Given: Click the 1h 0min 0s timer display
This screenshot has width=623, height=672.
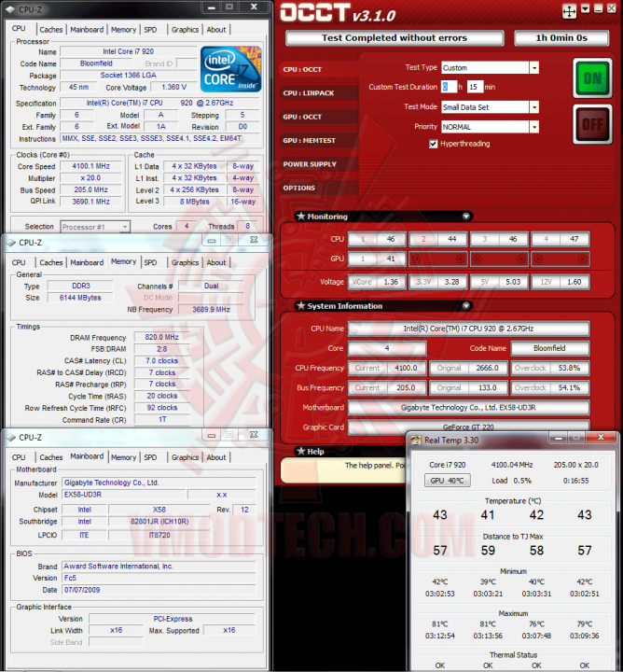Looking at the screenshot, I should click(x=561, y=37).
